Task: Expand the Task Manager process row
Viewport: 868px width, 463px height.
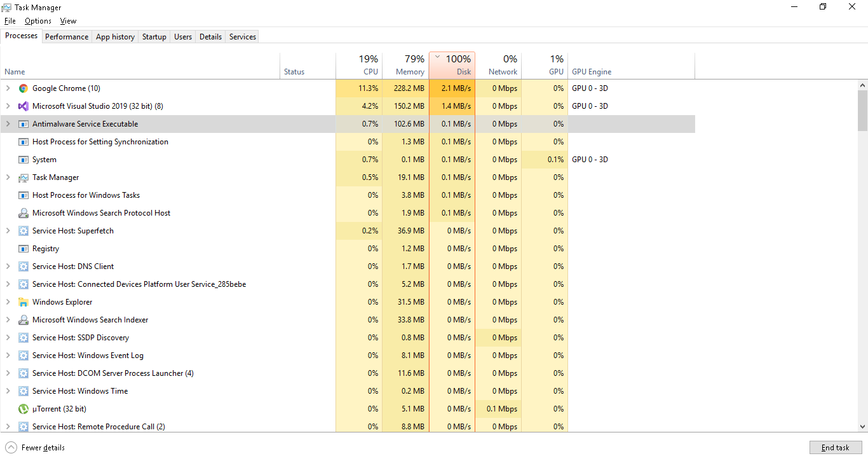Action: click(x=8, y=177)
